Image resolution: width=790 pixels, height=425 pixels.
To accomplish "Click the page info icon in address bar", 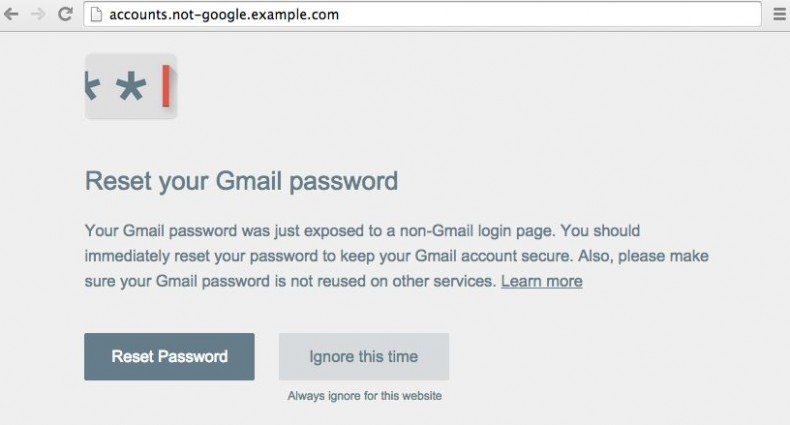I will click(x=96, y=15).
